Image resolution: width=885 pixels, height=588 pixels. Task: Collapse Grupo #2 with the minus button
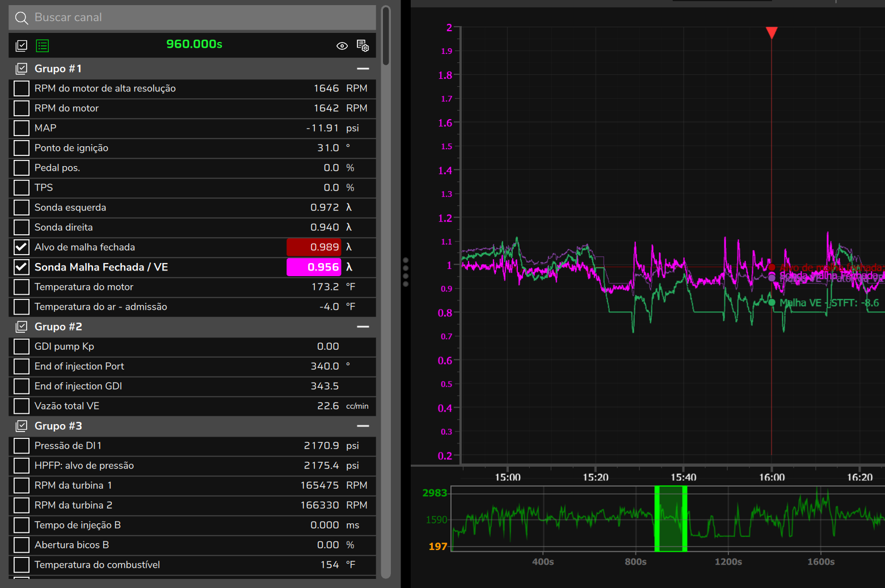coord(363,327)
